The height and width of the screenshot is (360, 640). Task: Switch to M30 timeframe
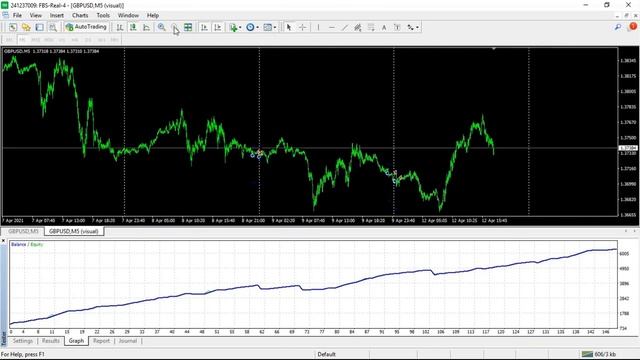point(49,40)
